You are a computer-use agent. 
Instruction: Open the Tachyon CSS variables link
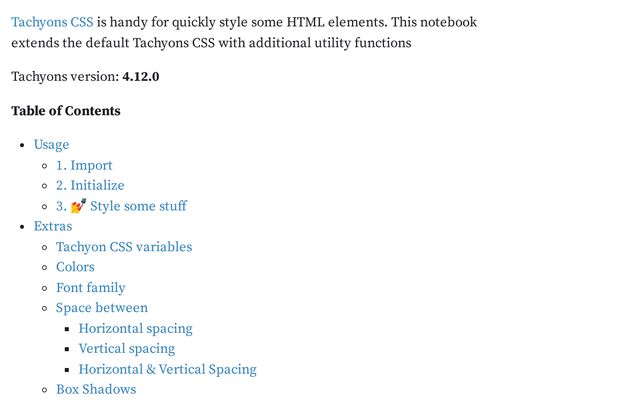tap(124, 247)
